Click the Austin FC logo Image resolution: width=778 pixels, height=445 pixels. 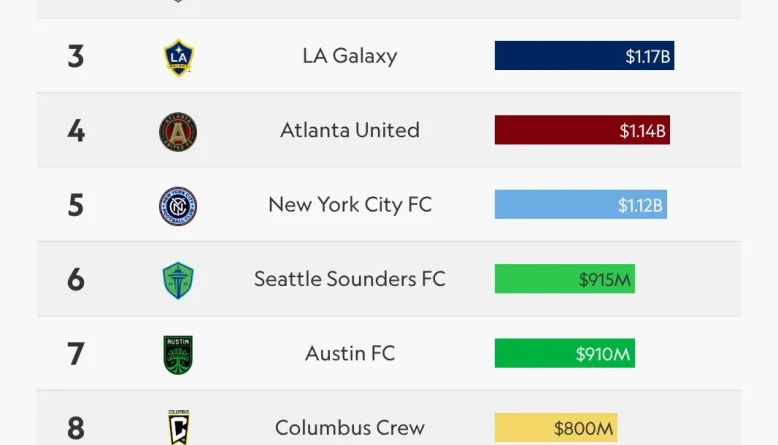click(x=178, y=354)
